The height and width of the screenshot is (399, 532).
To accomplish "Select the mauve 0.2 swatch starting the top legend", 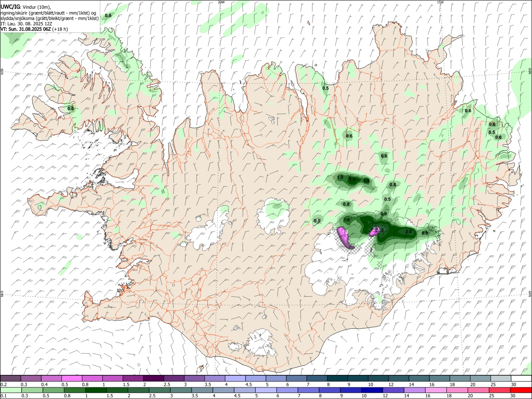I will point(10,378).
